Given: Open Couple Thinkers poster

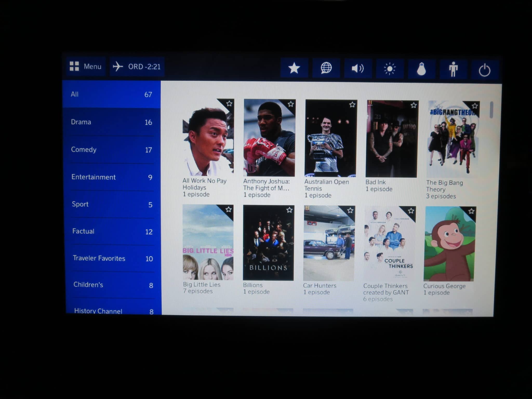Looking at the screenshot, I should pos(390,244).
